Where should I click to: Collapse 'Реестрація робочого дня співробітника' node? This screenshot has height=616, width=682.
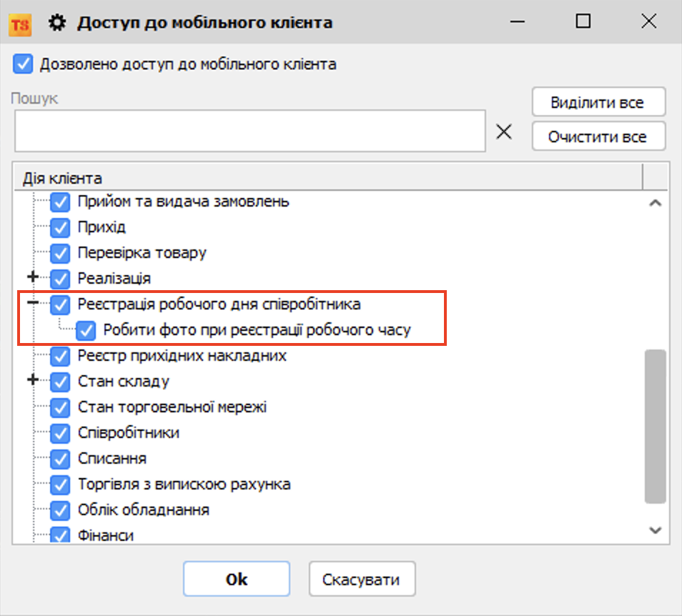tap(31, 304)
